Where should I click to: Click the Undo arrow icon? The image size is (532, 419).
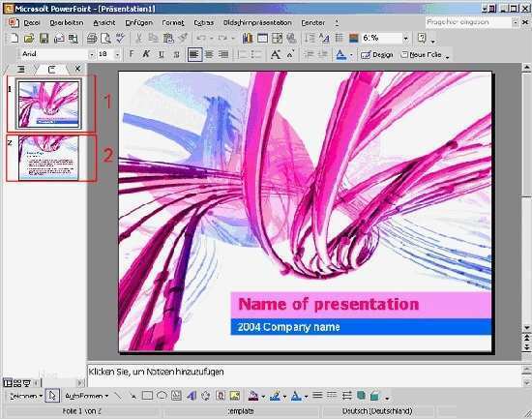point(201,38)
